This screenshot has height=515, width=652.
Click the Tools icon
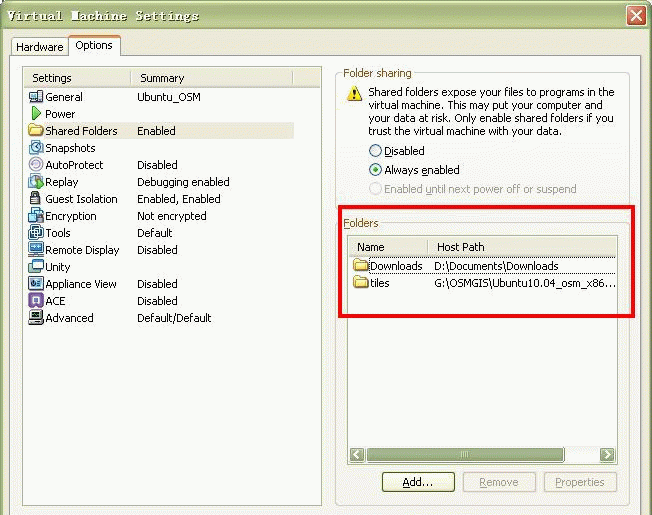36,232
